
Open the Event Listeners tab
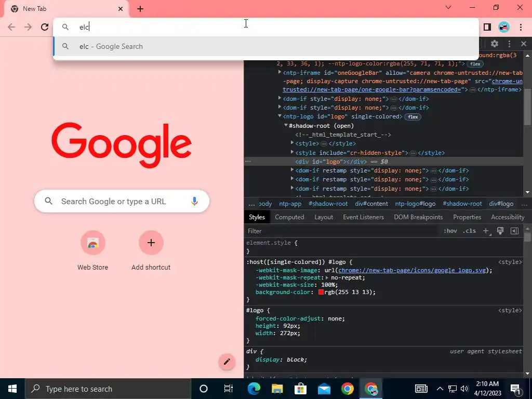click(x=363, y=217)
